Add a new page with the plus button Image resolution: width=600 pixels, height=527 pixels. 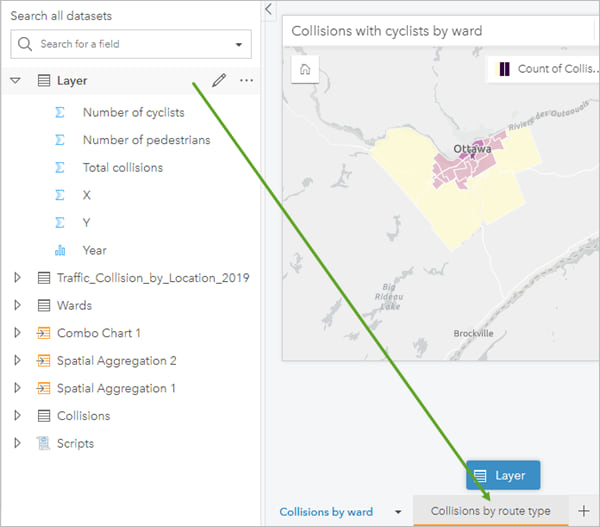pyautogui.click(x=583, y=511)
